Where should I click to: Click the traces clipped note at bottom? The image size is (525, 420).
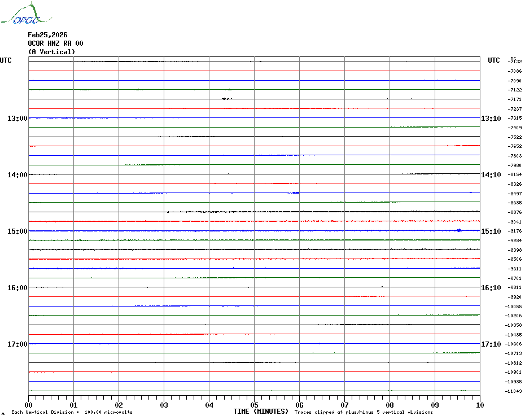coord(364,412)
